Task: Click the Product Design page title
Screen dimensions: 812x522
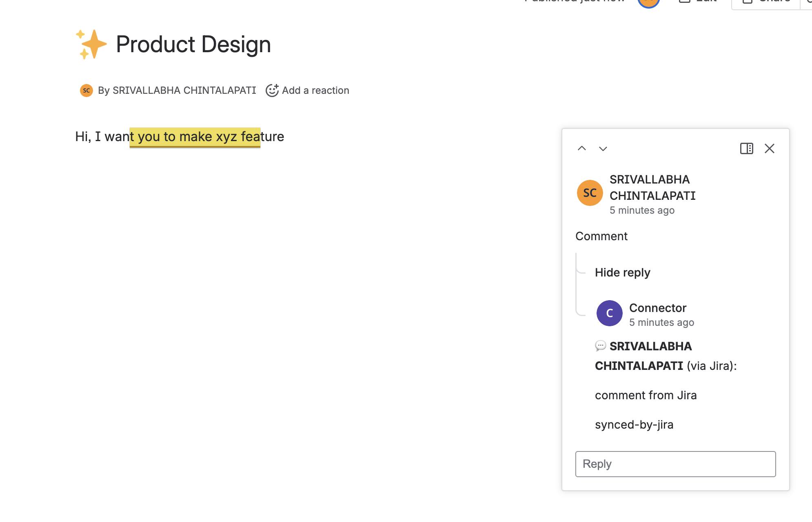Action: 193,44
